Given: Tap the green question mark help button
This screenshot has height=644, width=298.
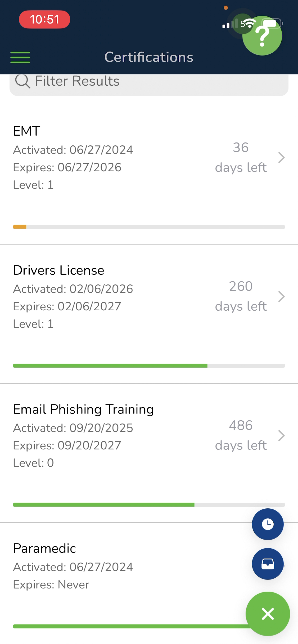Looking at the screenshot, I should pos(262,36).
